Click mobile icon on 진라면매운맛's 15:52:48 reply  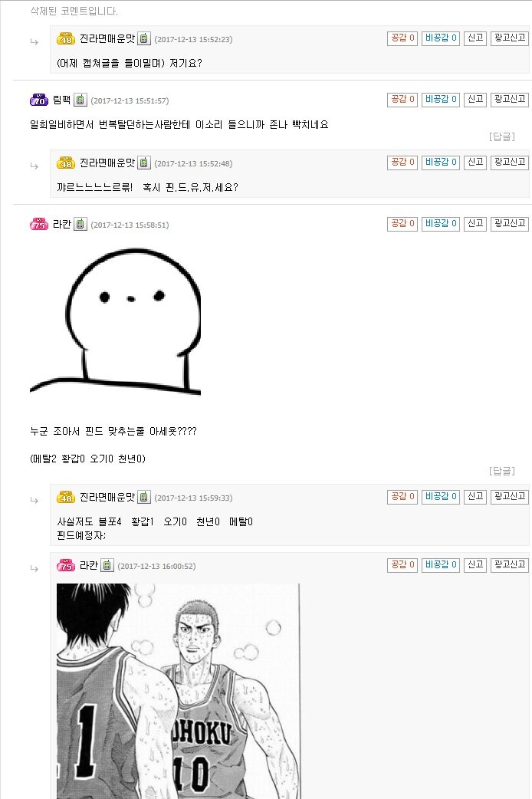point(144,163)
